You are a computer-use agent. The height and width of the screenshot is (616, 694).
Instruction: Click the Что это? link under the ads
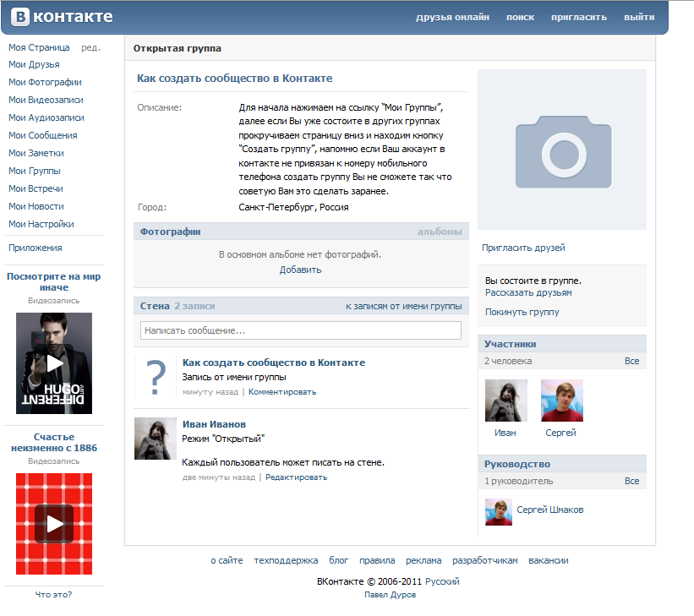(53, 594)
